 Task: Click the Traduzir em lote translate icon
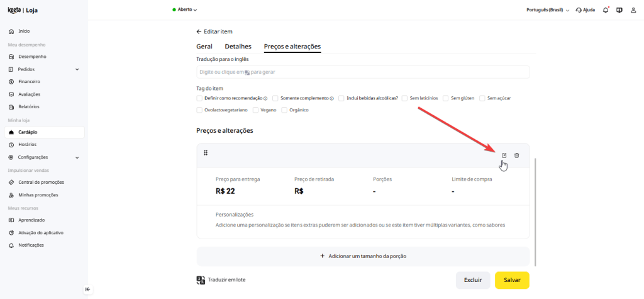(201, 279)
